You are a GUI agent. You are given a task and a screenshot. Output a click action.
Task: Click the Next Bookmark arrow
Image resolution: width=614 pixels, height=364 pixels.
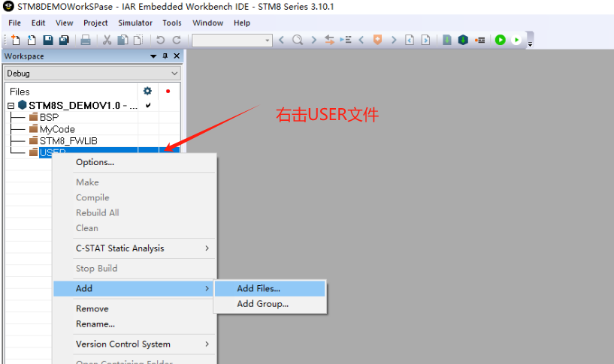(x=394, y=40)
